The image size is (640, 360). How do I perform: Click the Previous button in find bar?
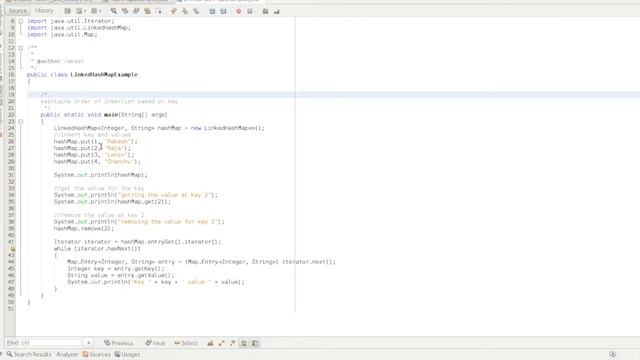(119, 343)
